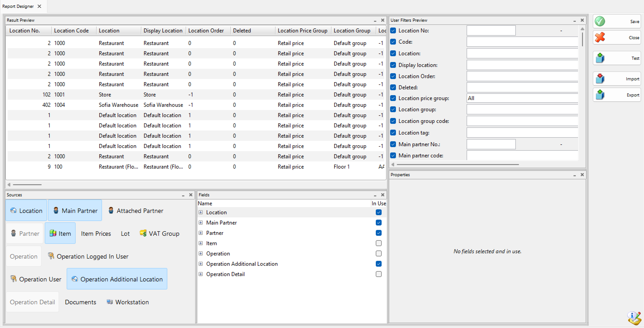The width and height of the screenshot is (644, 328).
Task: Select the Workstation source icon
Action: tap(110, 302)
